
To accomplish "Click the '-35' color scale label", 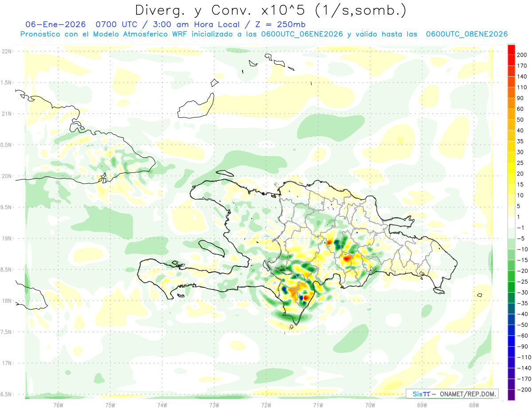I will (523, 303).
